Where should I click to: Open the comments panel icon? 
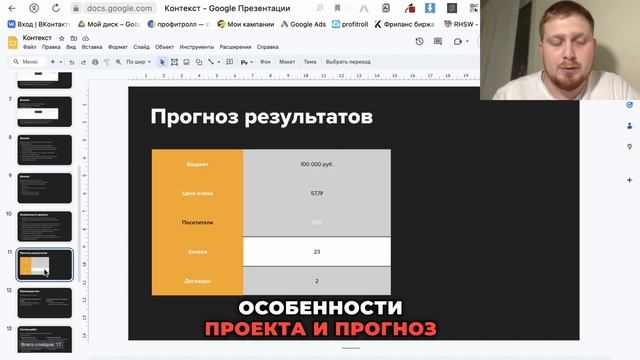(x=438, y=41)
